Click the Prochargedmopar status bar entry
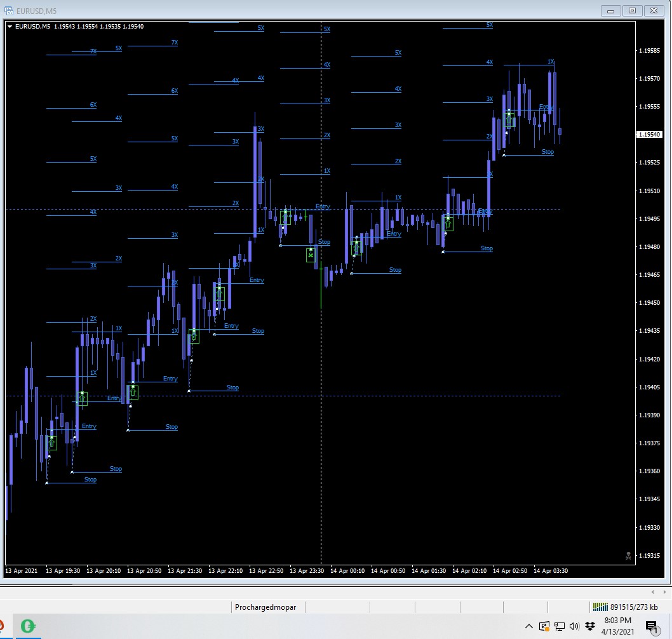 click(265, 607)
